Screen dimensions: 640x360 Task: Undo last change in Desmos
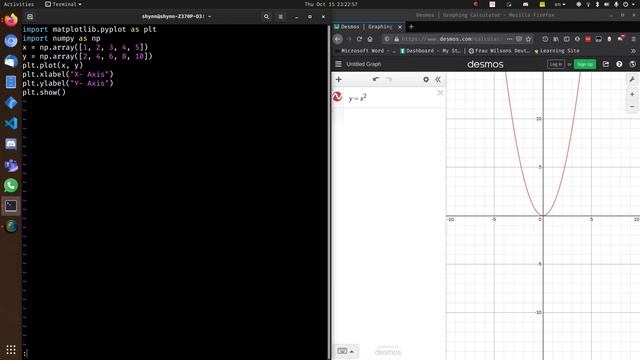[376, 79]
